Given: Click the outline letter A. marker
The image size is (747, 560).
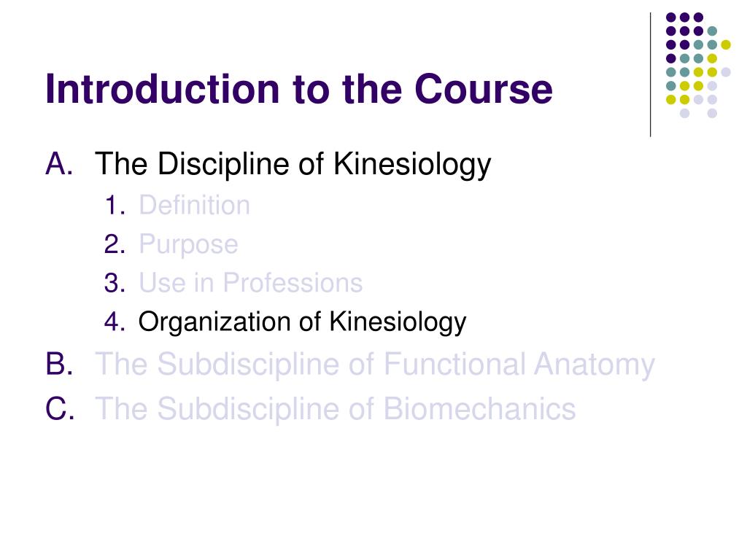Looking at the screenshot, I should pyautogui.click(x=60, y=164).
